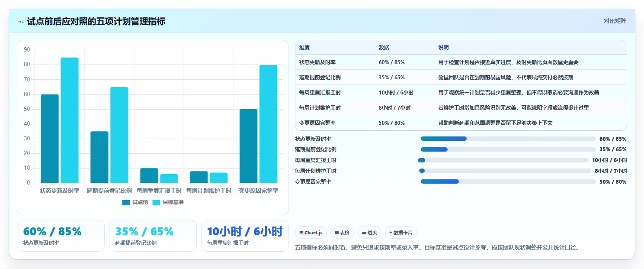Click the 试点前 bar for 状态更新及时率
This screenshot has height=269, width=644.
[50, 139]
